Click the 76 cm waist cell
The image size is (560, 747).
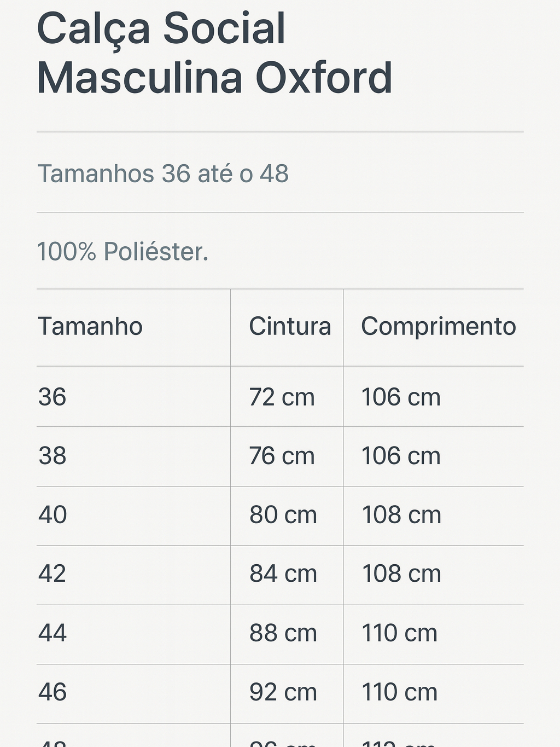pyautogui.click(x=282, y=456)
